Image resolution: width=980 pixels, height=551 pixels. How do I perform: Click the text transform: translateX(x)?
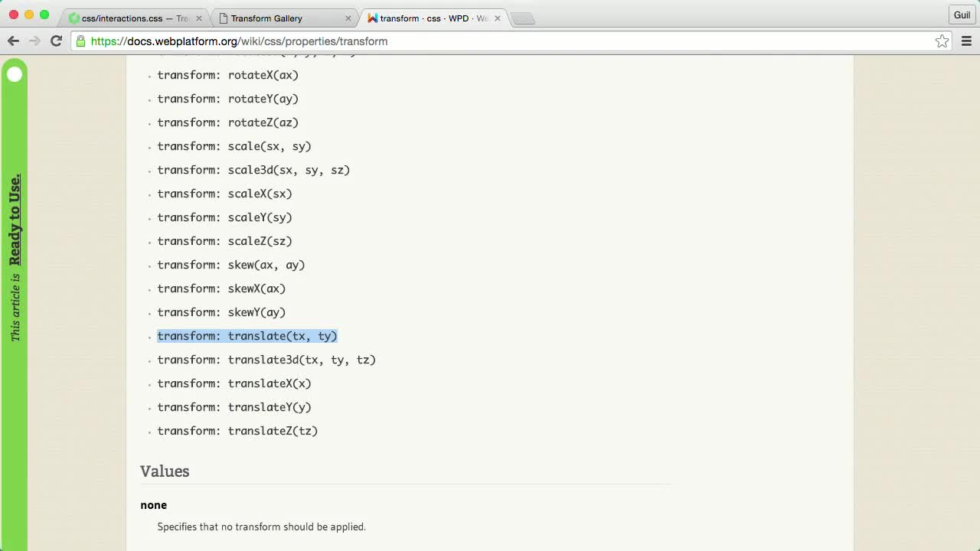(234, 383)
